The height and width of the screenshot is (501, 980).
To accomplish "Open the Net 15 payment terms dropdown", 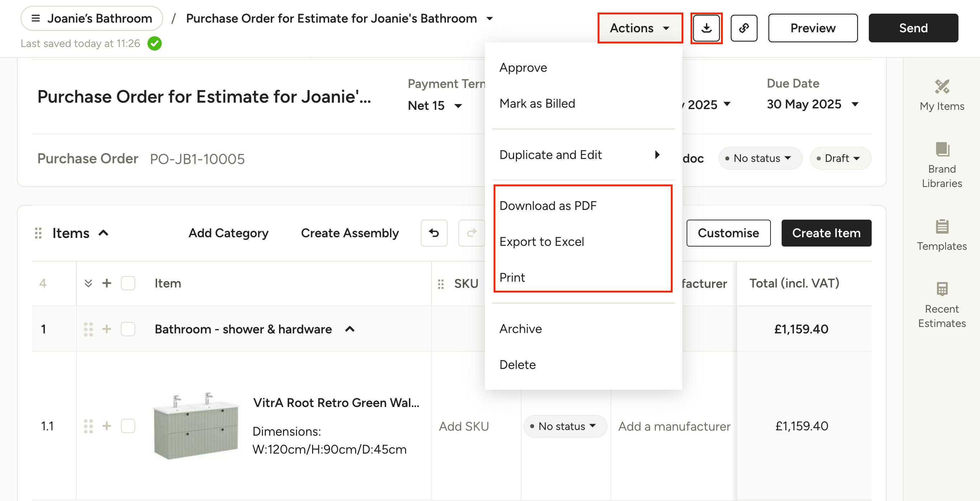I will pos(435,106).
